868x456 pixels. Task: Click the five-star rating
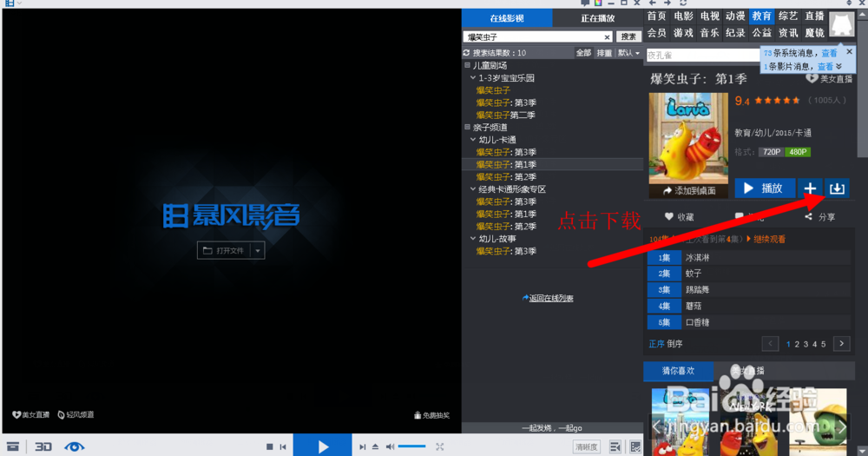click(777, 100)
